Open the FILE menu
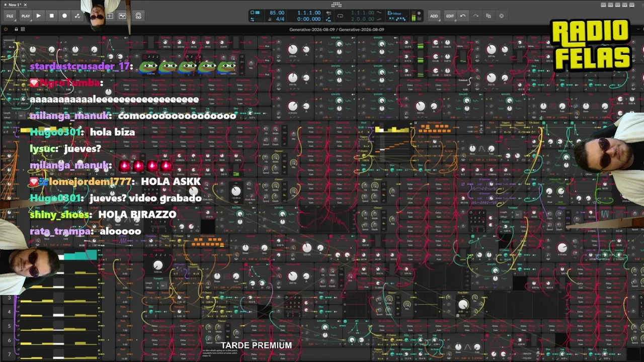Viewport: 644px width, 362px height. pos(10,16)
